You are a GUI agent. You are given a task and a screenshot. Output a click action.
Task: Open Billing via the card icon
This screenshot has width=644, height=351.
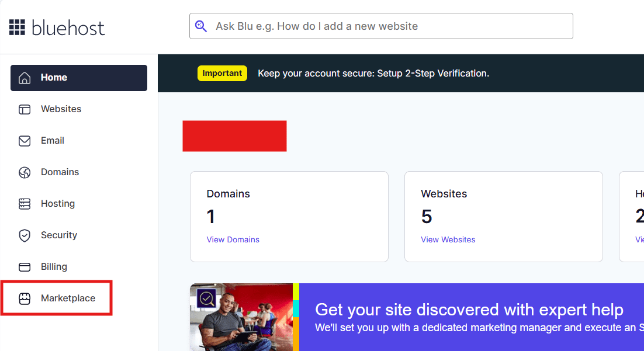25,267
